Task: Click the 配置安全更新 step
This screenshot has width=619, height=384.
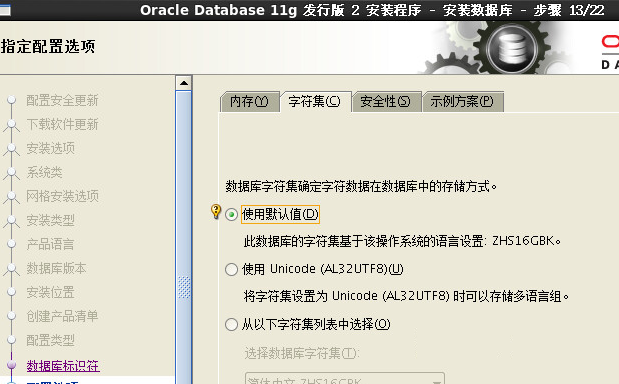Action: (x=62, y=101)
